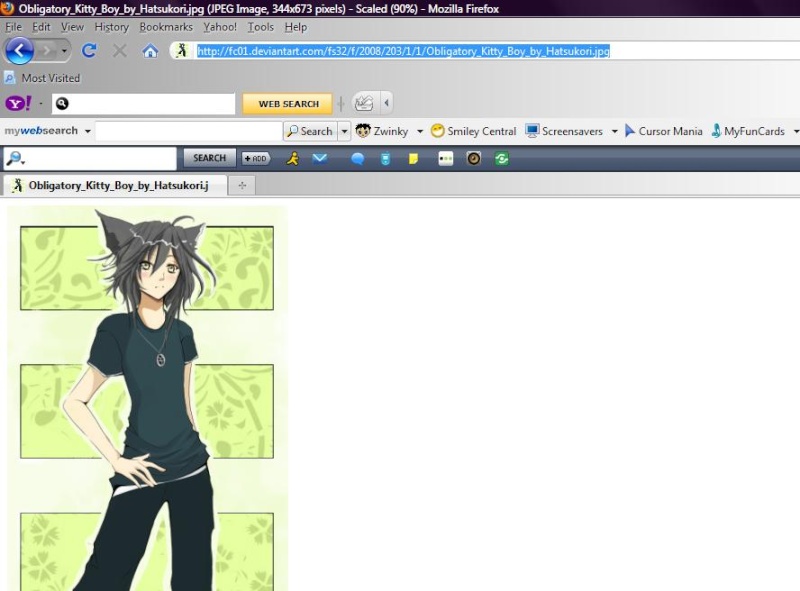This screenshot has width=800, height=591.
Task: Expand the Screensavers dropdown arrow
Action: tap(614, 131)
